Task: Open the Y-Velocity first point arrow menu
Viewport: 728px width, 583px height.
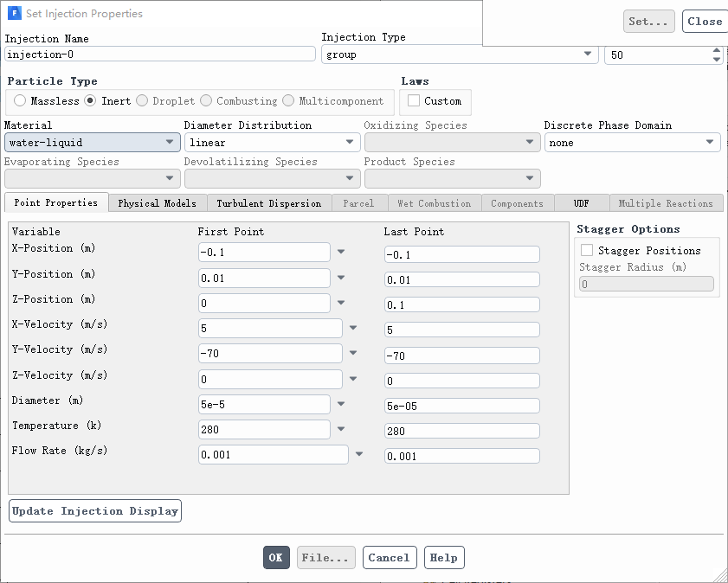Action: [353, 353]
